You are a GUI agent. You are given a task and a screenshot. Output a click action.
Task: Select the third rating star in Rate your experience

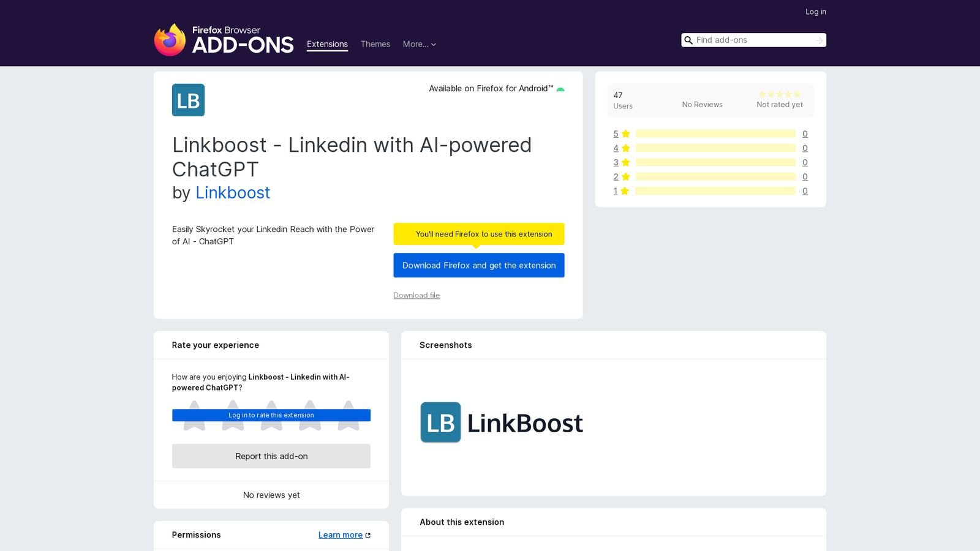271,415
